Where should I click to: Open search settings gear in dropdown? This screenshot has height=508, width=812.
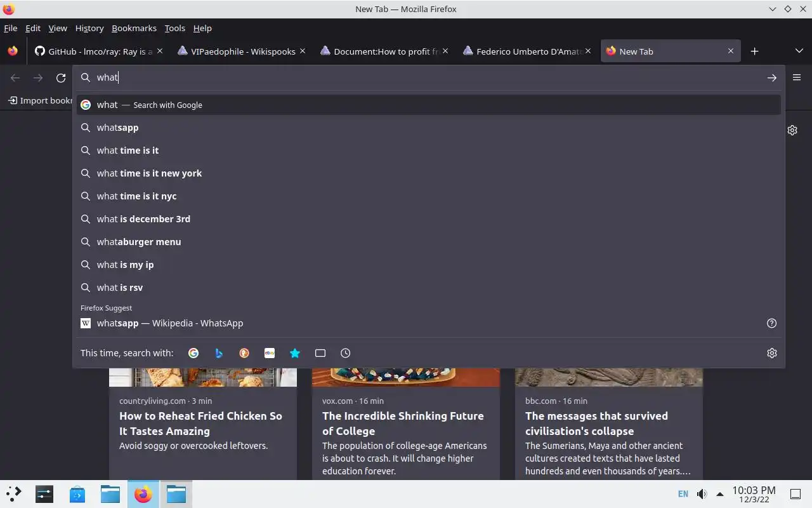772,353
